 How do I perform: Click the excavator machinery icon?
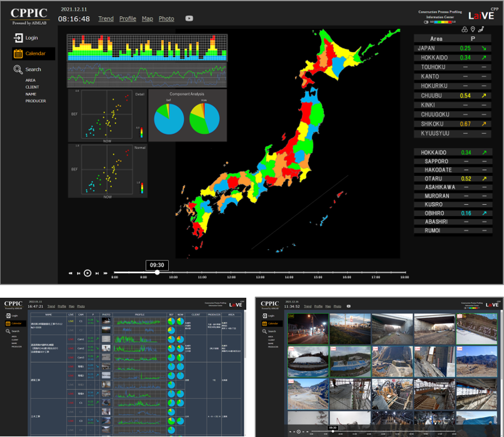[482, 28]
